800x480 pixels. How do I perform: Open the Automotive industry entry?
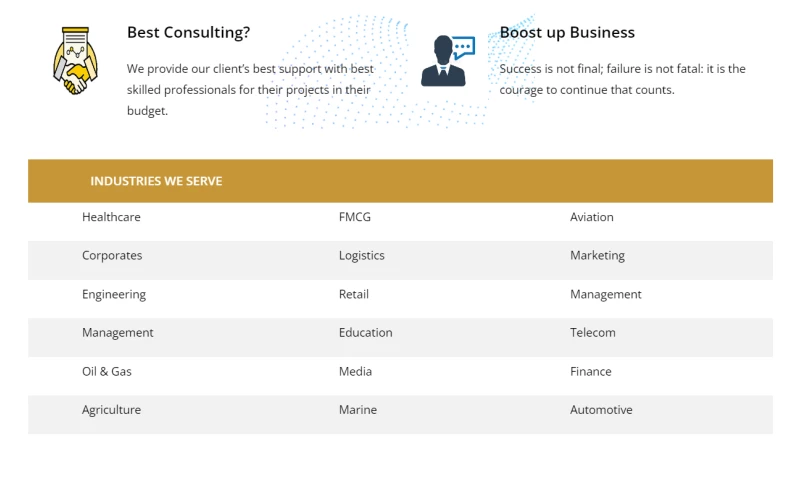[x=601, y=410]
